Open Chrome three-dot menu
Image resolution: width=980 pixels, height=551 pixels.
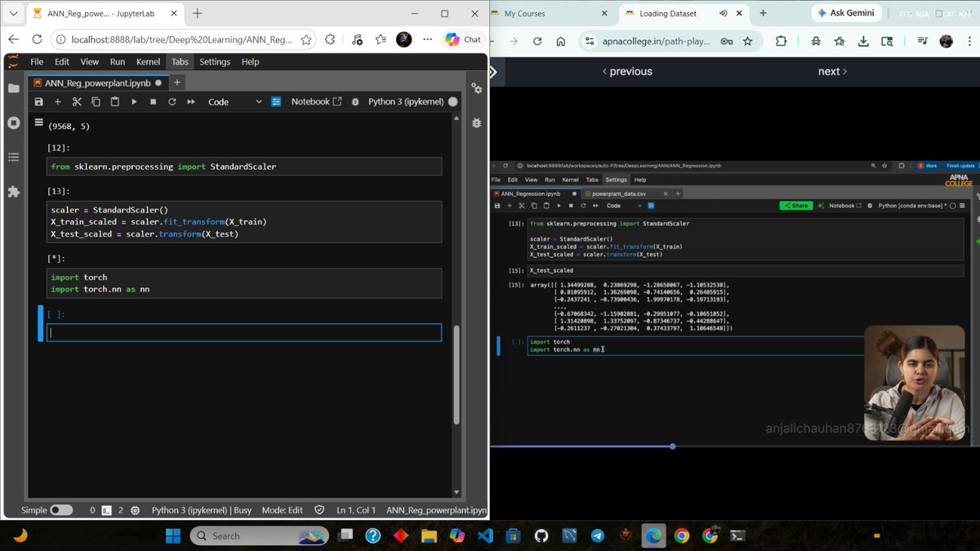tap(969, 42)
